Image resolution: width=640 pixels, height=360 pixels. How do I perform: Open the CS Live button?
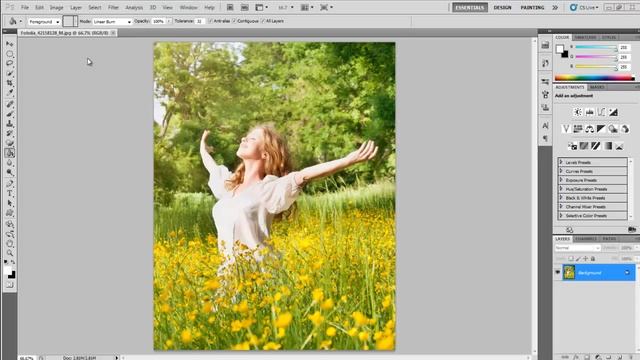point(585,7)
